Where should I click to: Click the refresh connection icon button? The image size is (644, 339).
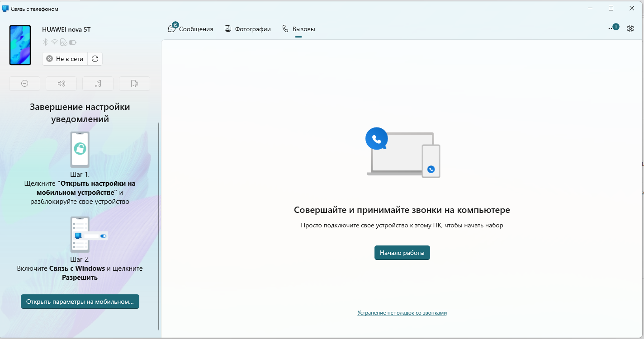pos(95,59)
